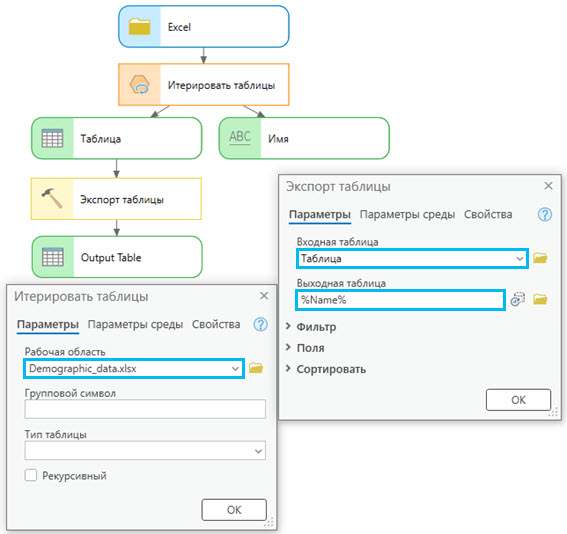Click OK in Экспорт таблицы dialog

coord(518,400)
